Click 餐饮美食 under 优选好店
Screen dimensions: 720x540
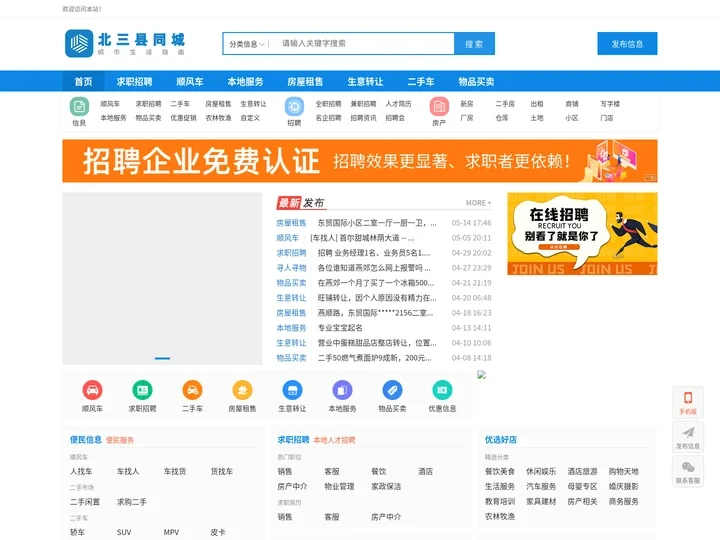tap(500, 472)
